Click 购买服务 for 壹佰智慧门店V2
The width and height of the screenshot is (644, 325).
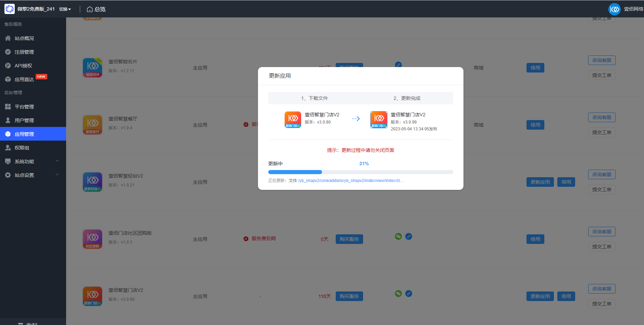(x=349, y=296)
